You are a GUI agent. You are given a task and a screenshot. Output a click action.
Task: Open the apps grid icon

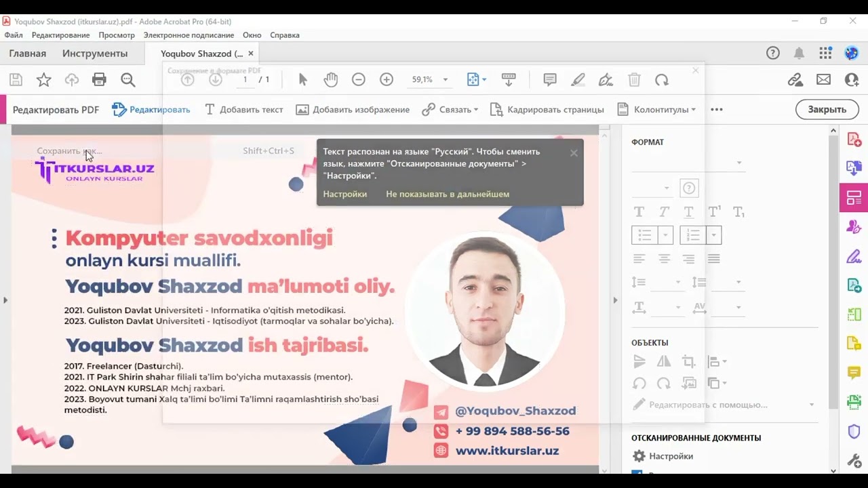pyautogui.click(x=825, y=54)
